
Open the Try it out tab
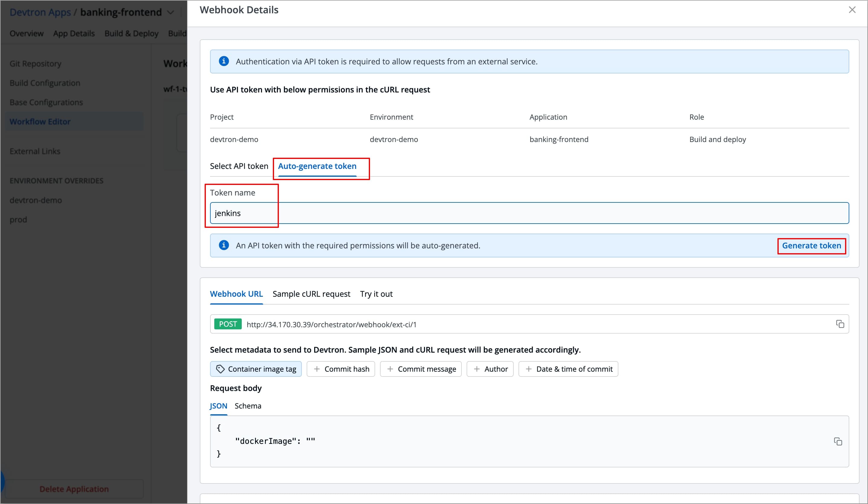coord(376,294)
